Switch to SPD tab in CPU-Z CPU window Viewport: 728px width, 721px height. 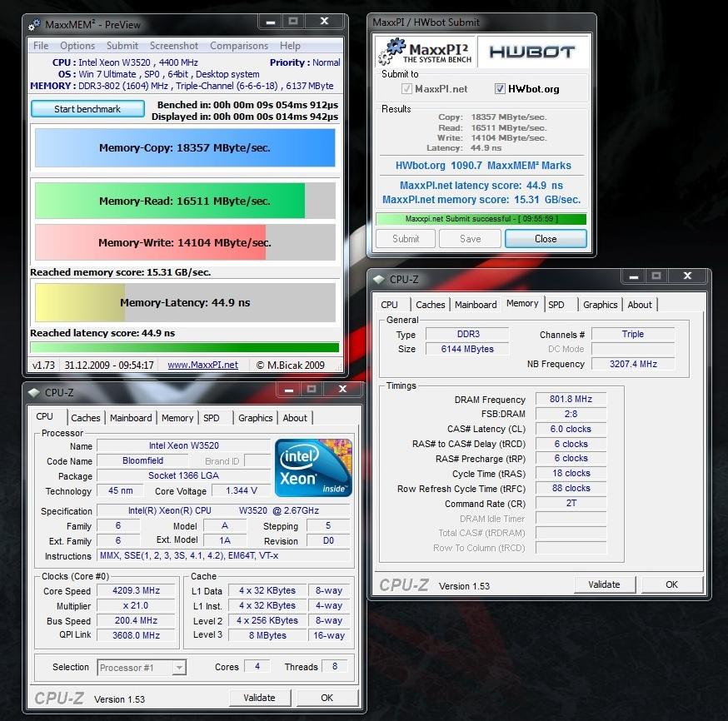[212, 418]
